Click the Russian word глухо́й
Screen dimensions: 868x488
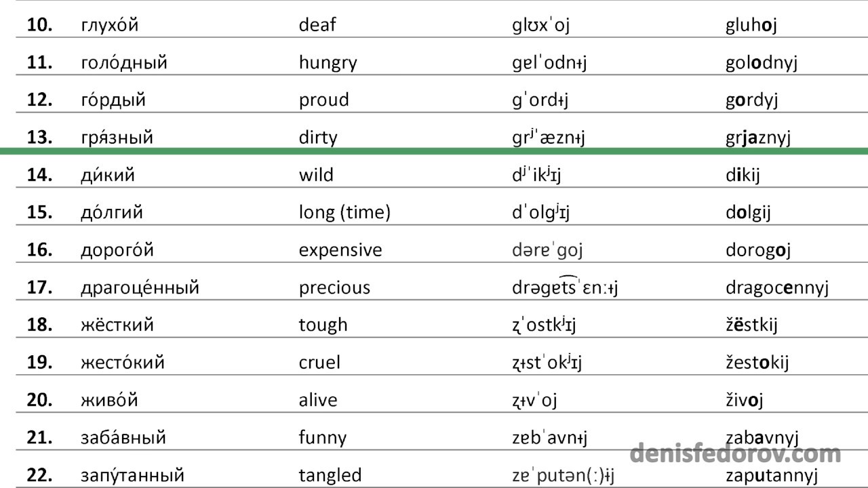(109, 26)
